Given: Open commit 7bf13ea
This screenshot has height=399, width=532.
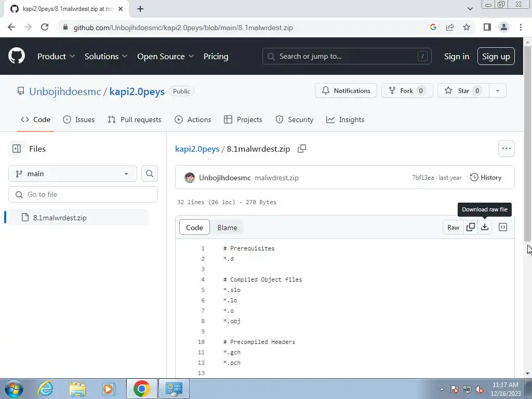Looking at the screenshot, I should point(423,178).
